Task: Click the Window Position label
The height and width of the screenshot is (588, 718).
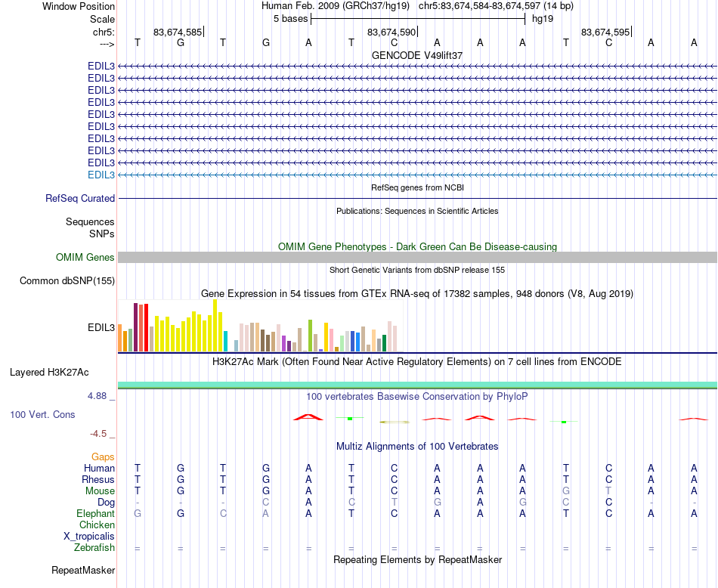Action: [x=79, y=6]
